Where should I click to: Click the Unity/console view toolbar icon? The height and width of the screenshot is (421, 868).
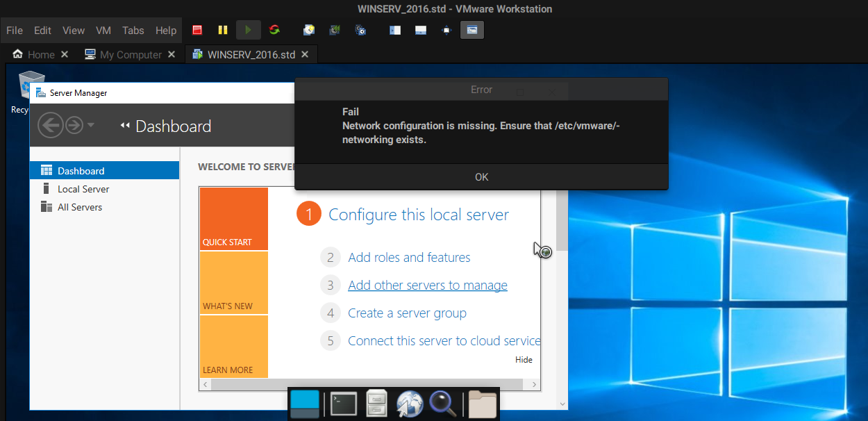coord(472,30)
